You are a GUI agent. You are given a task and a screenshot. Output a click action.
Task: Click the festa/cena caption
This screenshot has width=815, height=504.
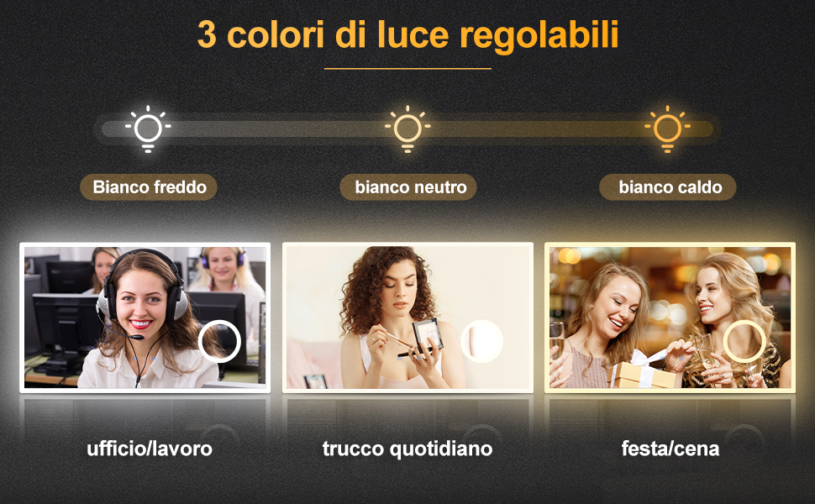(670, 449)
